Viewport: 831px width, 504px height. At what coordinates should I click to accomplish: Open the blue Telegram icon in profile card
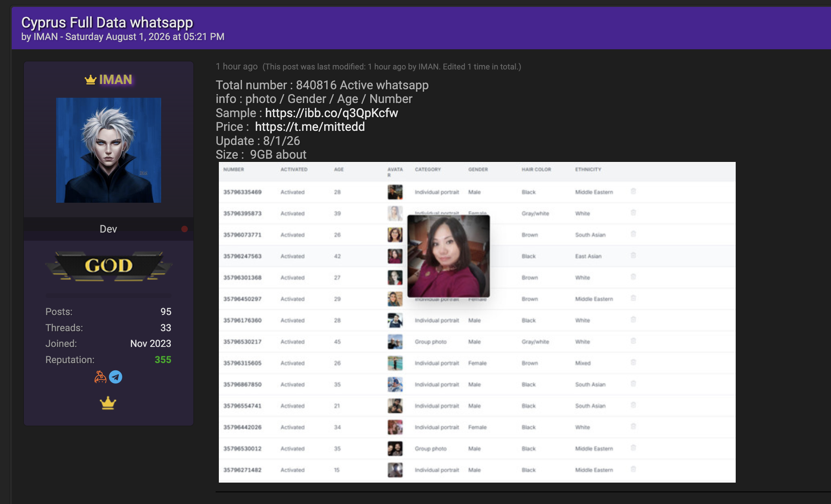(x=115, y=377)
